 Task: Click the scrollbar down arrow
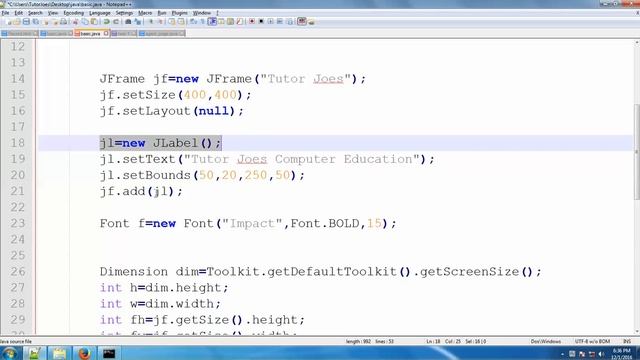point(636,331)
